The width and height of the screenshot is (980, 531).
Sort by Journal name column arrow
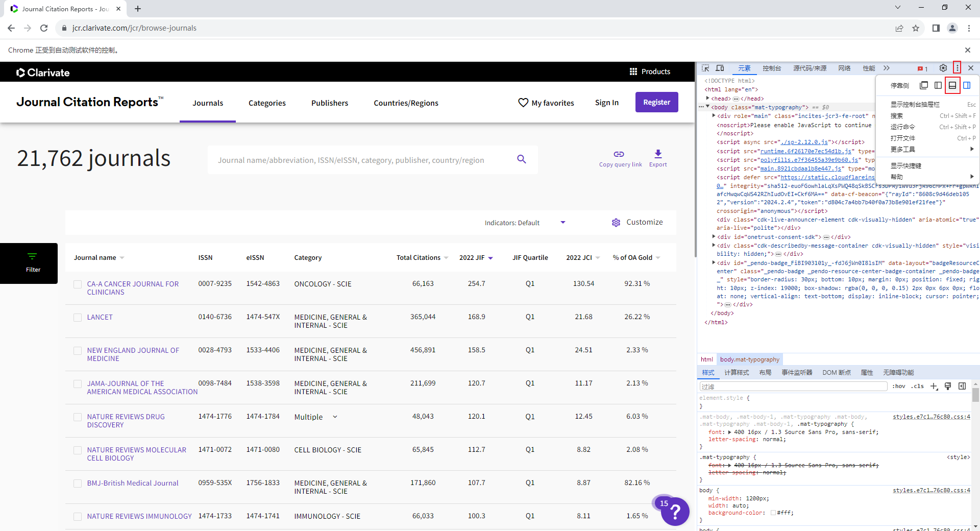122,258
